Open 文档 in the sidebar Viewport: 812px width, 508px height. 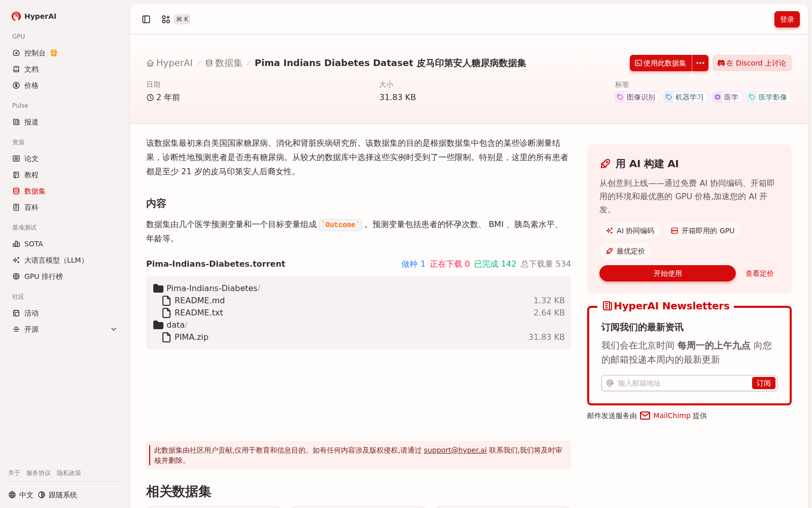(x=31, y=69)
